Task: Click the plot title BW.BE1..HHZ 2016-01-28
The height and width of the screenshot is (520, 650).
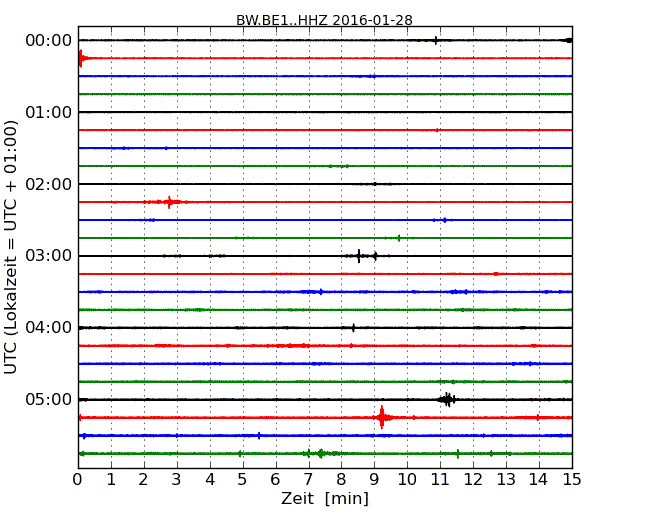Action: [324, 20]
